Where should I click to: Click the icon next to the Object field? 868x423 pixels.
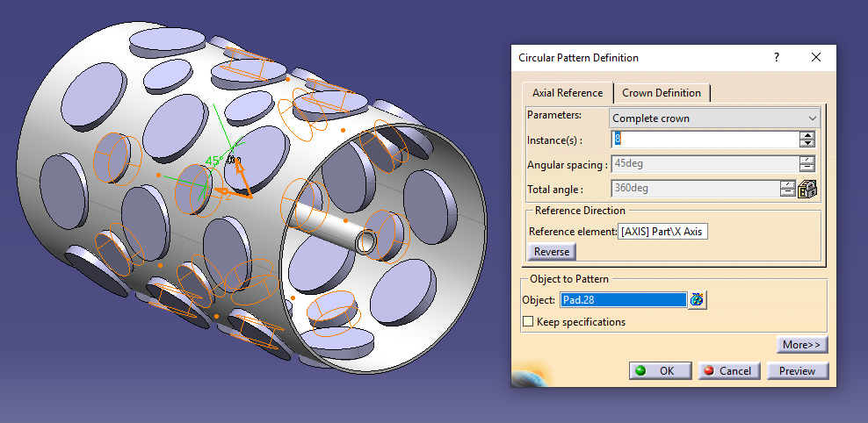(x=698, y=299)
